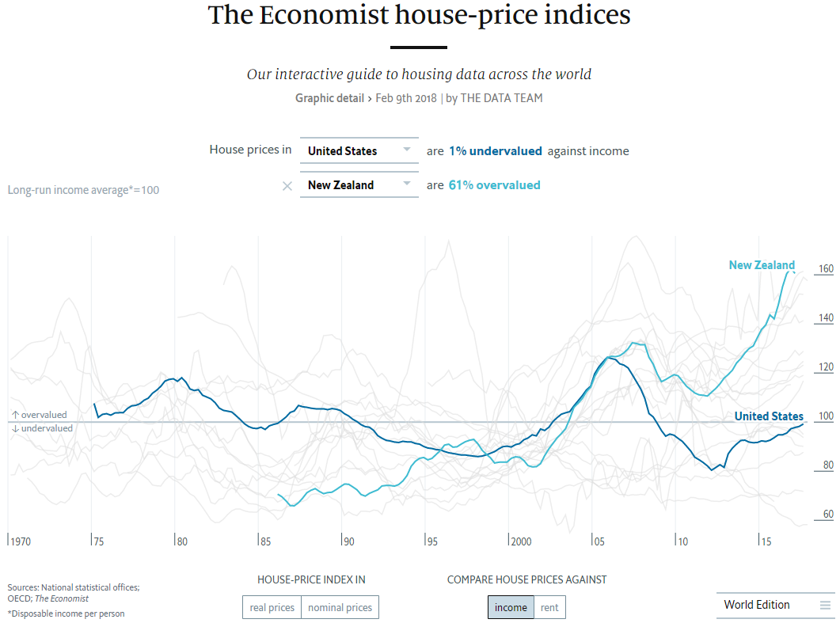Click the United States line label
Screen dimensions: 840x623
click(x=768, y=416)
